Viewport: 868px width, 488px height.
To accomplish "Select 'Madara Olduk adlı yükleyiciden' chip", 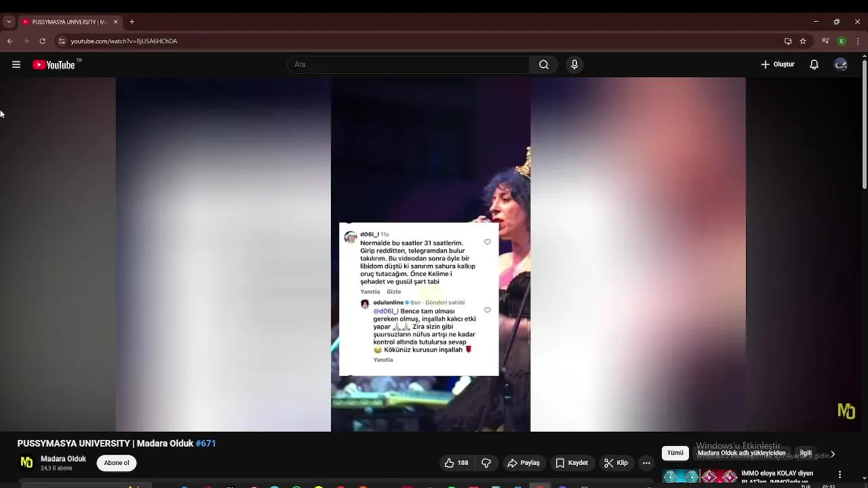I will tap(742, 453).
